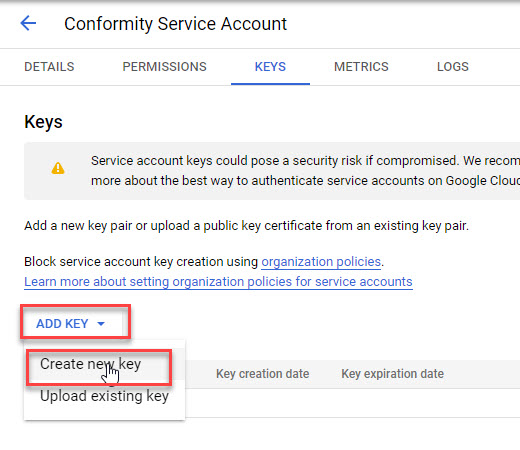Screen dimensions: 520x450
Task: Click the ADD KEY dropdown arrow
Action: [x=101, y=324]
